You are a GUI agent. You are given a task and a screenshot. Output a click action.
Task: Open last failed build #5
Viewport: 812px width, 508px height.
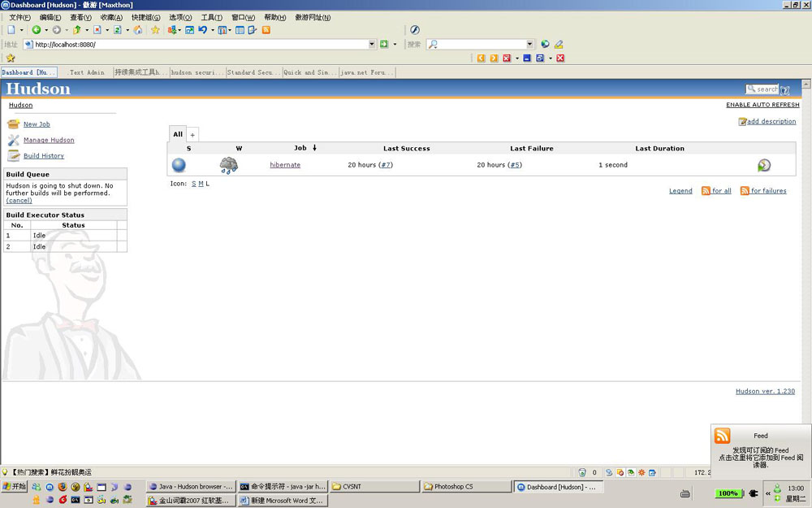pyautogui.click(x=515, y=165)
